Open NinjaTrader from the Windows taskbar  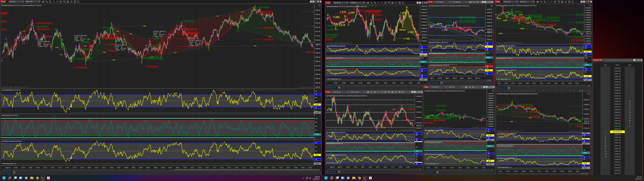click(x=43, y=178)
